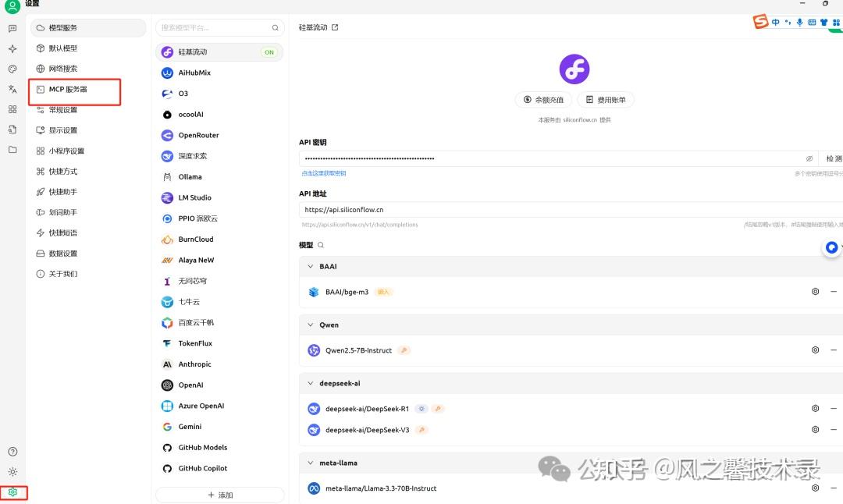Select OpenAI provider in list
843x504 pixels.
click(x=219, y=385)
